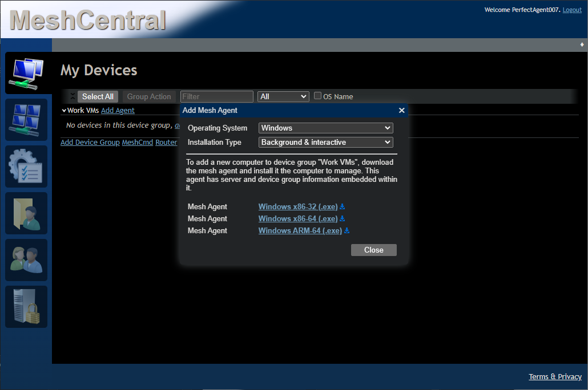
Task: Click the Close button in the dialog
Action: click(373, 250)
